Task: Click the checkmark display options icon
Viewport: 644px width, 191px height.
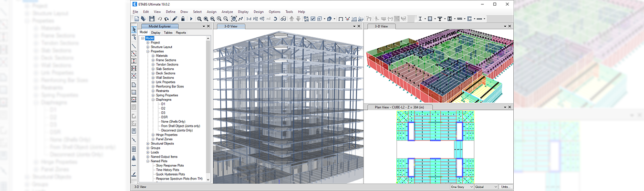Action: point(313,19)
